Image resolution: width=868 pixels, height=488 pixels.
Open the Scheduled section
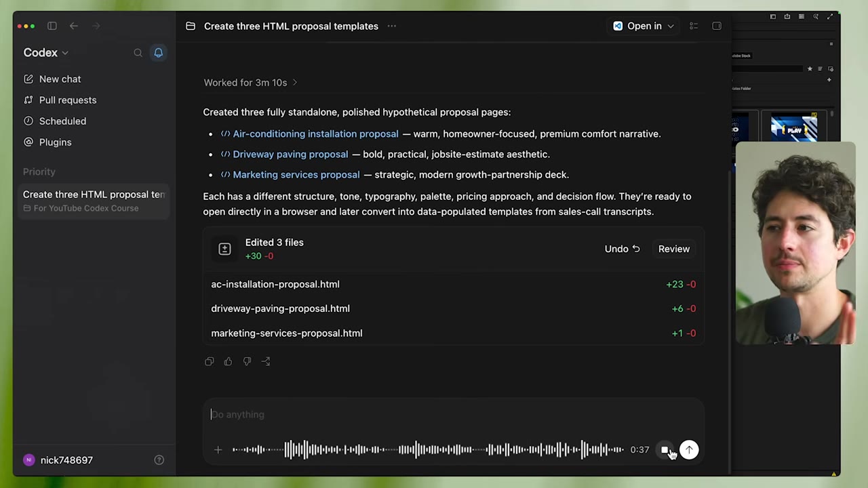[55, 121]
